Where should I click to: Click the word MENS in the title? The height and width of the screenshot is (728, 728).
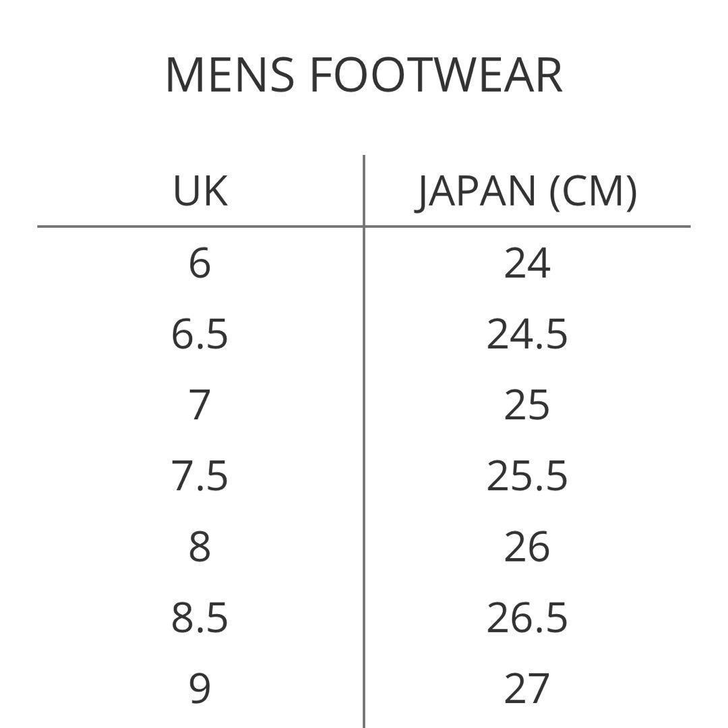pyautogui.click(x=230, y=75)
